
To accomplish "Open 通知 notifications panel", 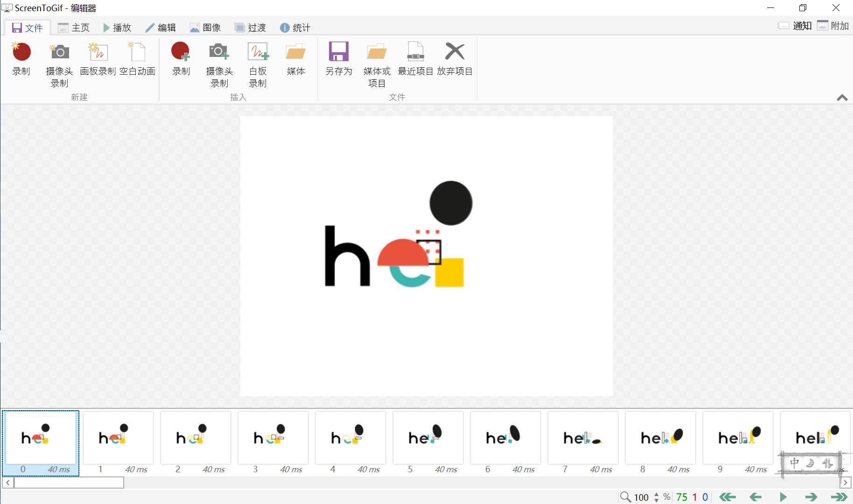I will [795, 26].
